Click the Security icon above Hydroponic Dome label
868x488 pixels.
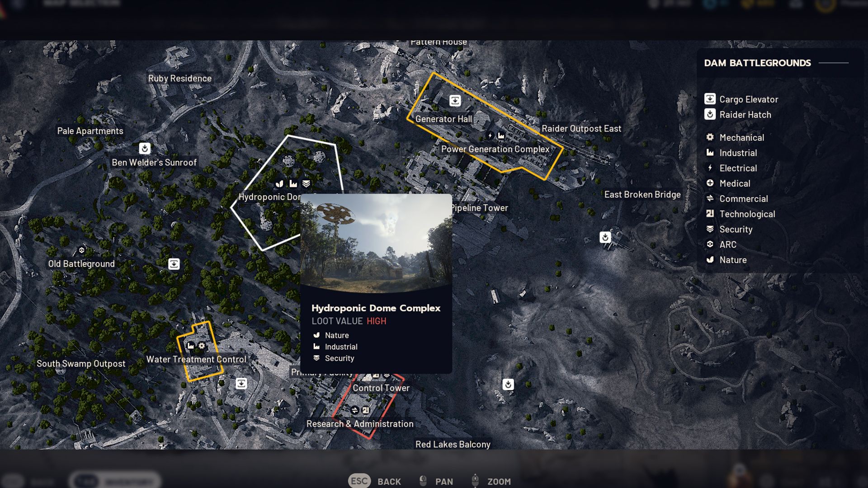click(x=306, y=183)
